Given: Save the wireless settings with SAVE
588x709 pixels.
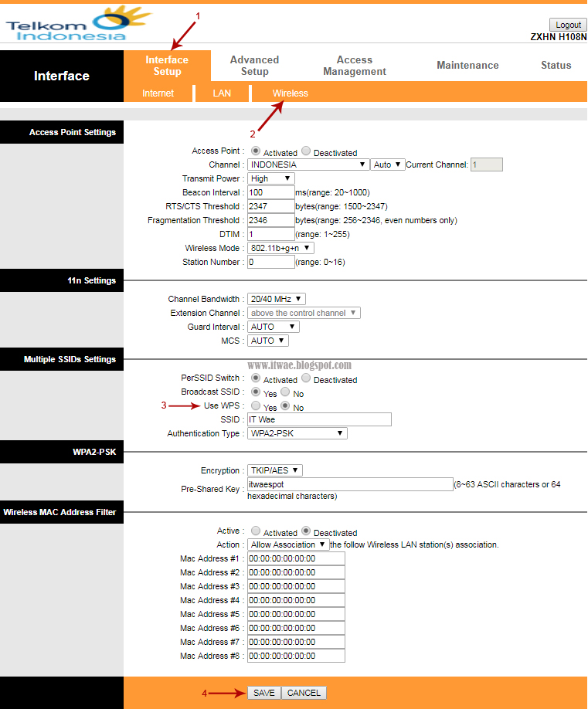Looking at the screenshot, I should pos(264,693).
